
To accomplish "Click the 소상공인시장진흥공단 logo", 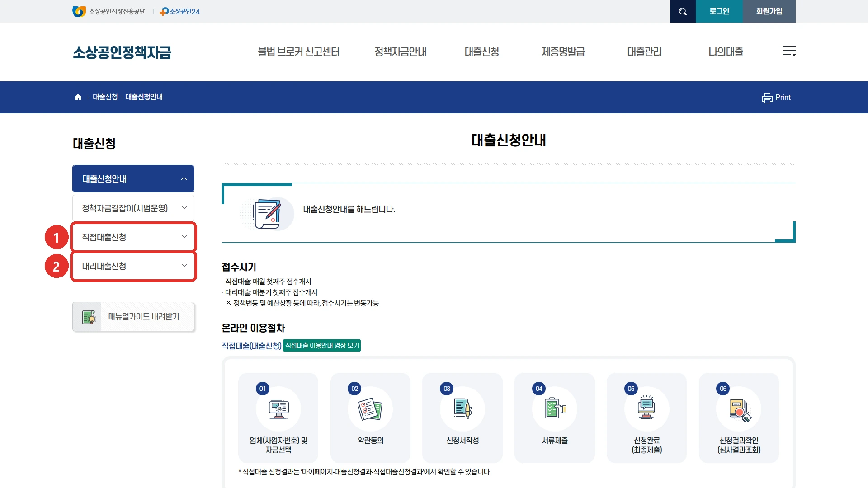I will pos(108,11).
